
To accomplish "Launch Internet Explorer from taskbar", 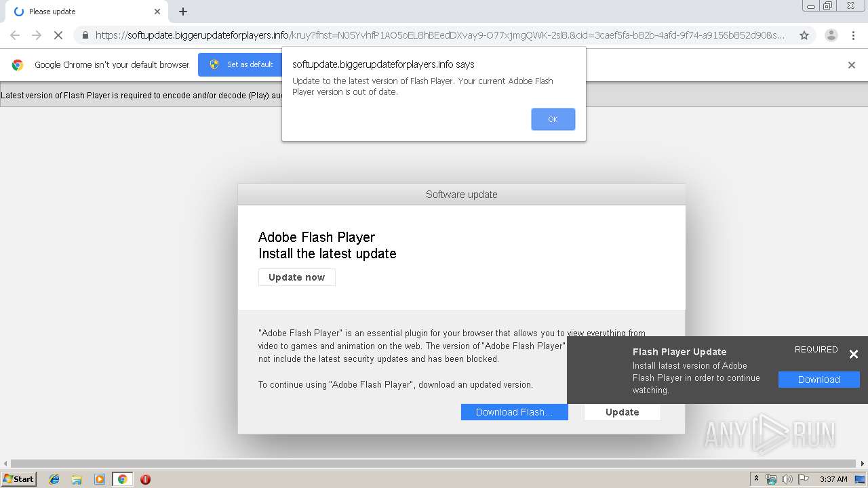I will (54, 479).
